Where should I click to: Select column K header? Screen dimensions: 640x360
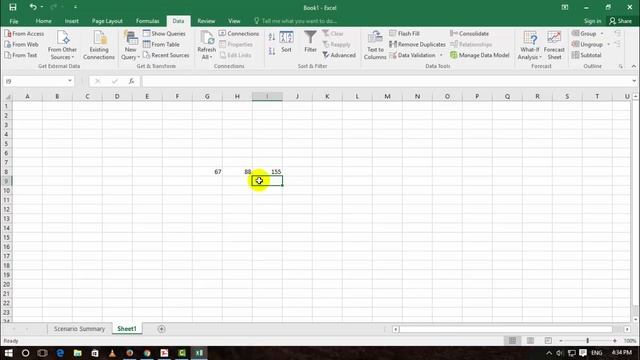[x=327, y=96]
